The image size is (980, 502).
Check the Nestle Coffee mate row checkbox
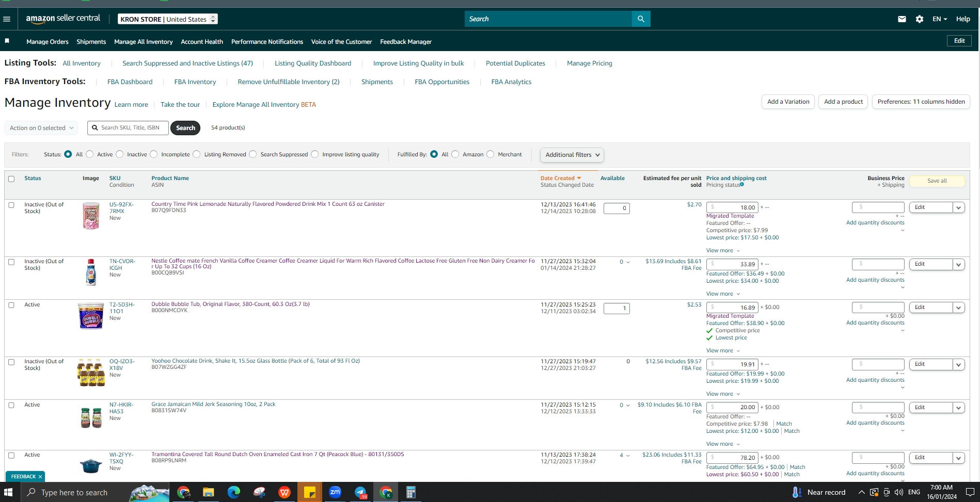11,262
